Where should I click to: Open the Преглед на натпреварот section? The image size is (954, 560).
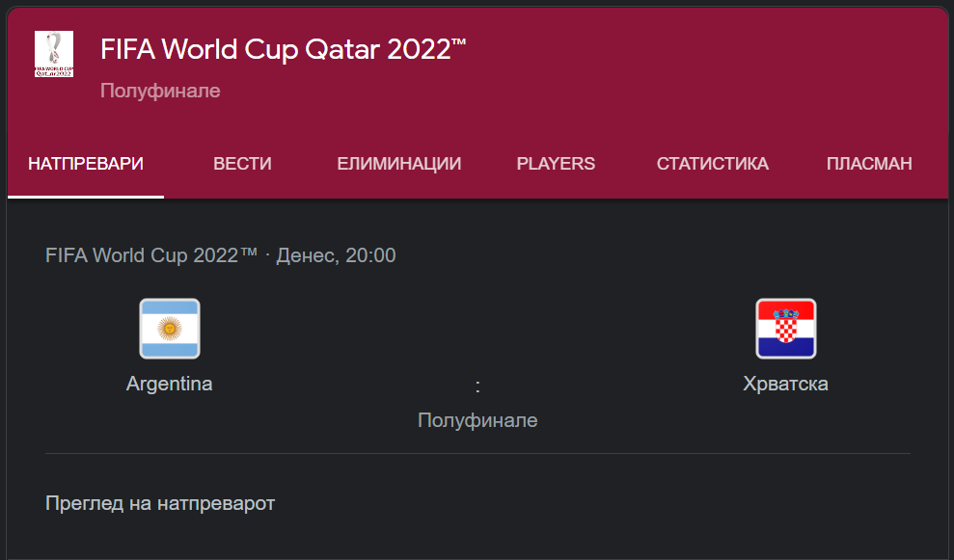click(160, 503)
